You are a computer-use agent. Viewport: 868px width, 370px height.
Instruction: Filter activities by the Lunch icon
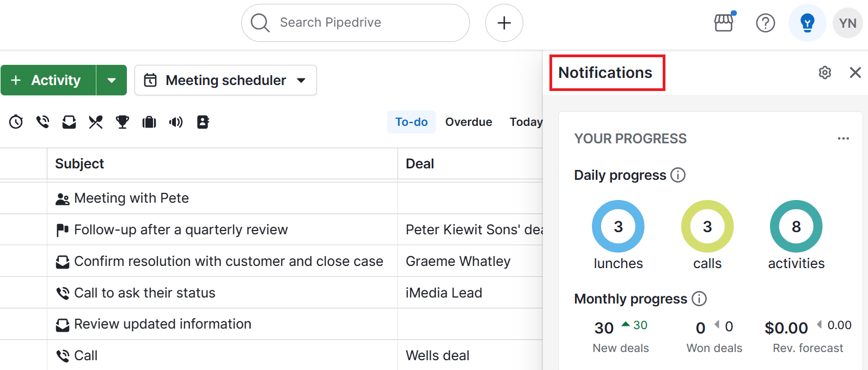(x=95, y=122)
